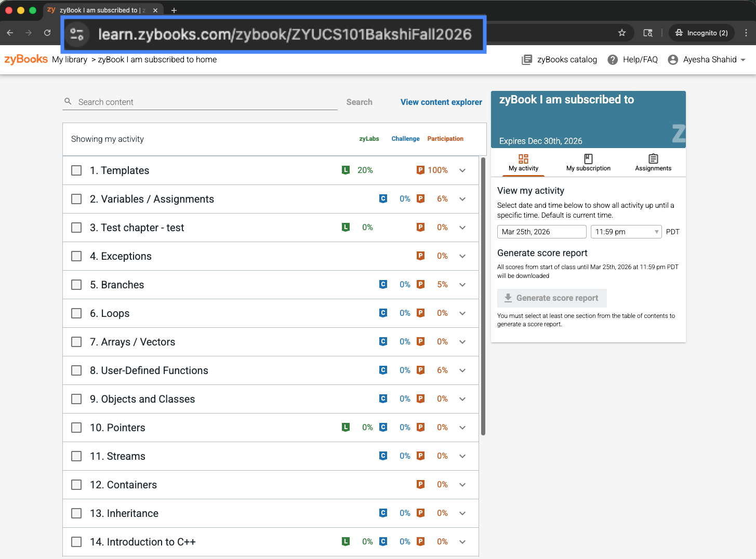Image resolution: width=756 pixels, height=559 pixels.
Task: Check the 2. Variables / Assignments checkbox
Action: [76, 199]
